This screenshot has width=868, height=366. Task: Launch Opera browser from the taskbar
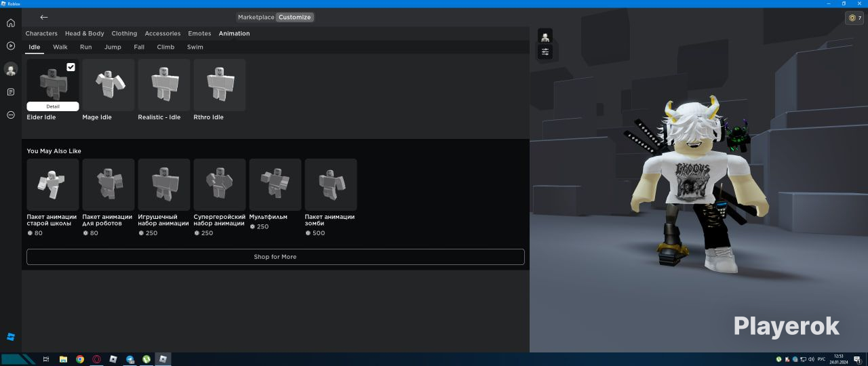tap(97, 359)
